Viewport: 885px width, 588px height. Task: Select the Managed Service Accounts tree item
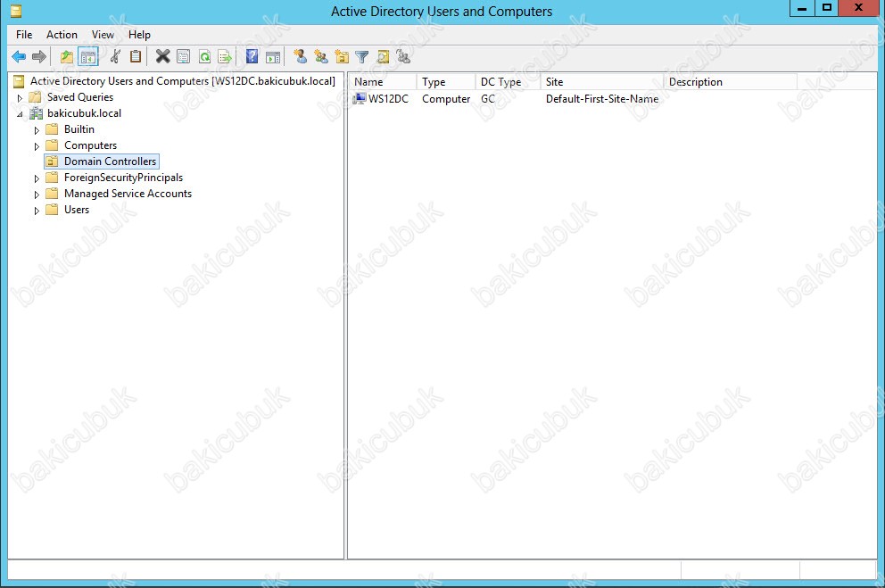pos(128,194)
